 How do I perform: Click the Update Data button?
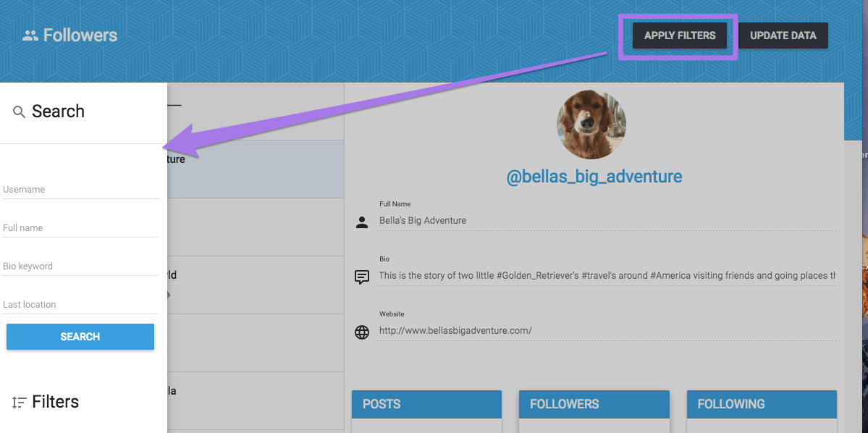pyautogui.click(x=783, y=36)
